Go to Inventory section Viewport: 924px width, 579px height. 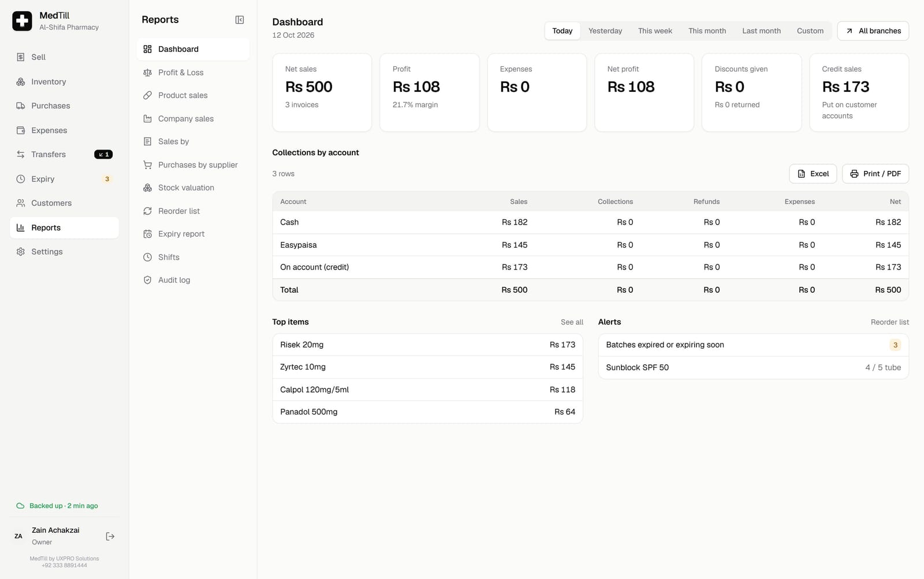pos(64,82)
